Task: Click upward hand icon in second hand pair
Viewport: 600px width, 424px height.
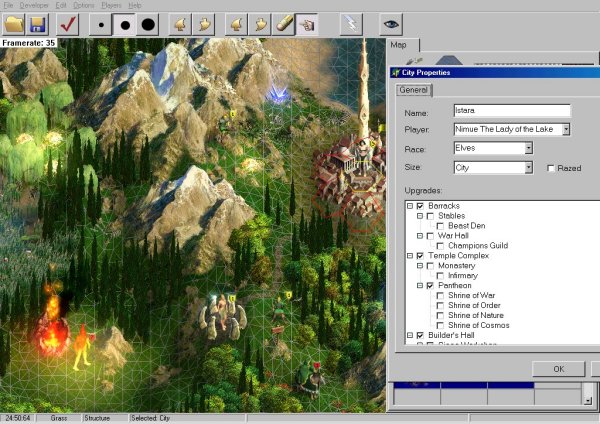Action: point(236,25)
